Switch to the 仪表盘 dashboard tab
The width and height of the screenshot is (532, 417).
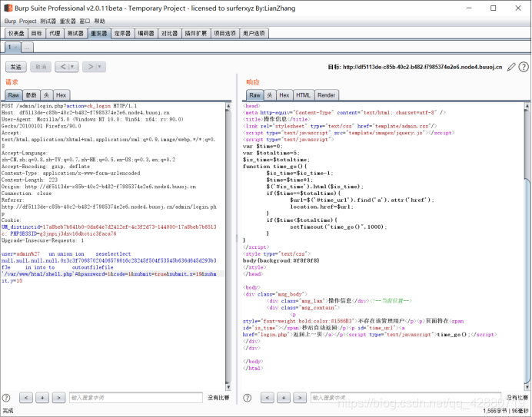coord(16,33)
